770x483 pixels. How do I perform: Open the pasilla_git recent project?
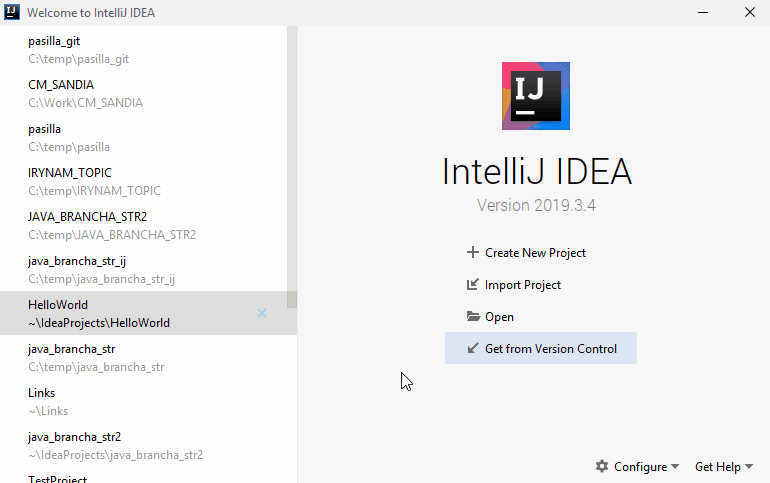[78, 49]
